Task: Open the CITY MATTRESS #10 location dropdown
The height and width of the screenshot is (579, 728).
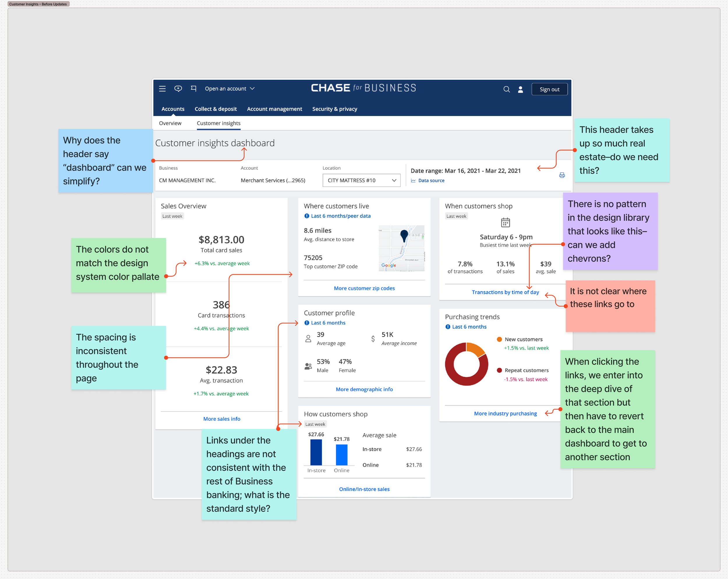Action: click(361, 180)
